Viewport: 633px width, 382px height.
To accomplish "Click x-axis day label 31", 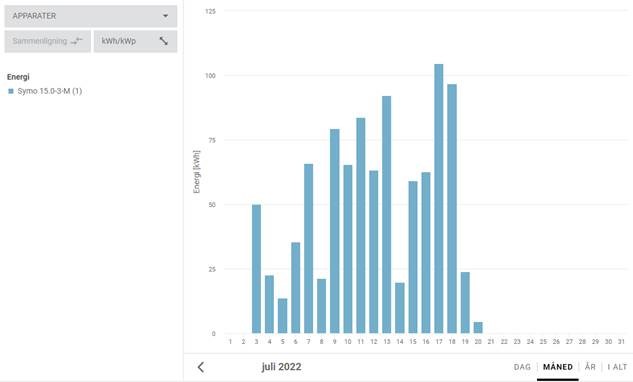I will [621, 342].
